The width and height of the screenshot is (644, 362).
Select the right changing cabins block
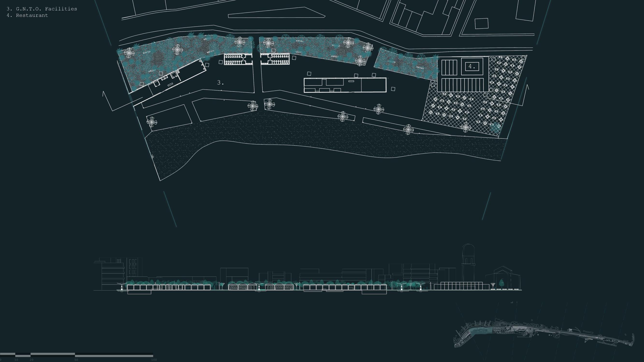(275, 59)
